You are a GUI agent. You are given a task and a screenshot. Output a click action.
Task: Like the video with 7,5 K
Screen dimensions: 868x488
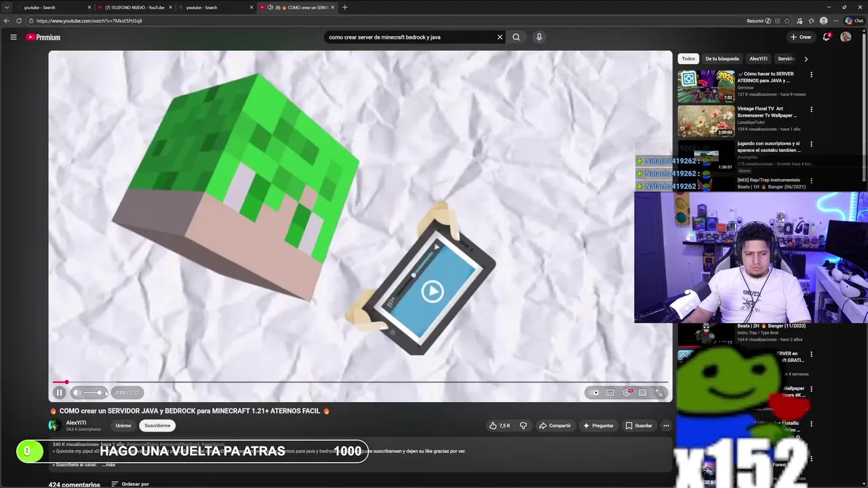pyautogui.click(x=500, y=426)
